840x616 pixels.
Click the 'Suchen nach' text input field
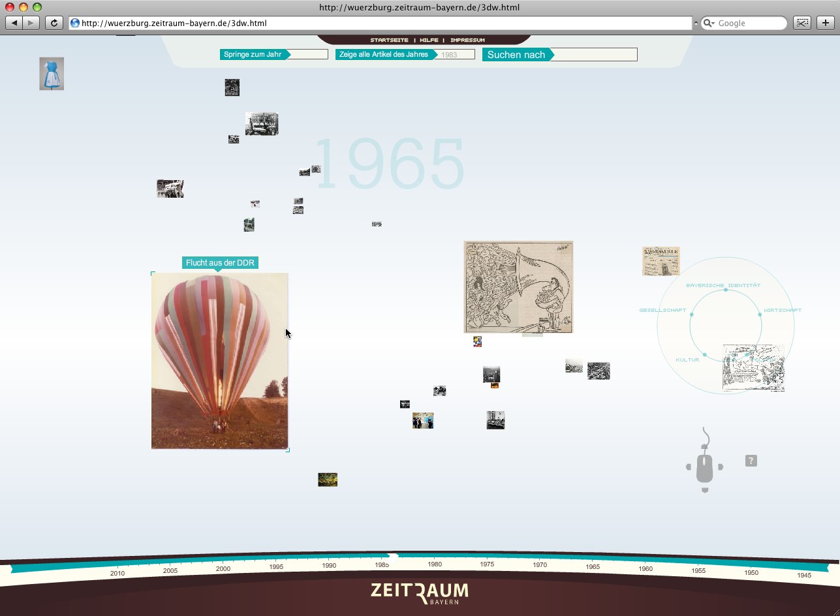click(595, 55)
